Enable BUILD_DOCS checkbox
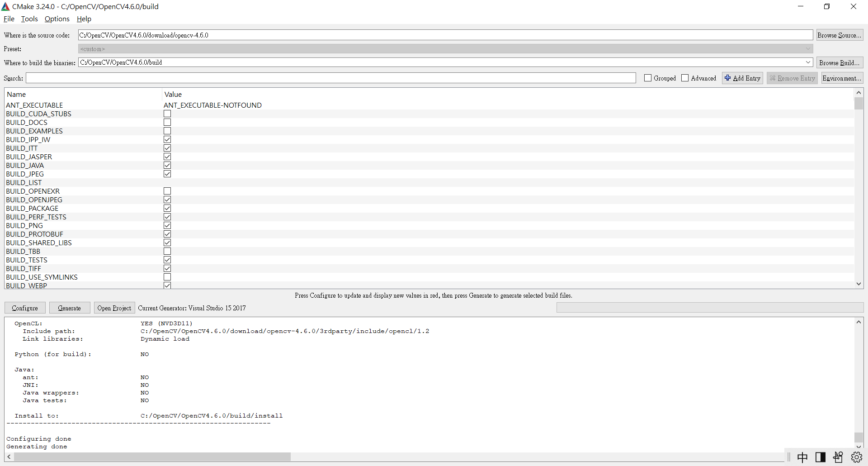Image resolution: width=868 pixels, height=466 pixels. pos(167,122)
